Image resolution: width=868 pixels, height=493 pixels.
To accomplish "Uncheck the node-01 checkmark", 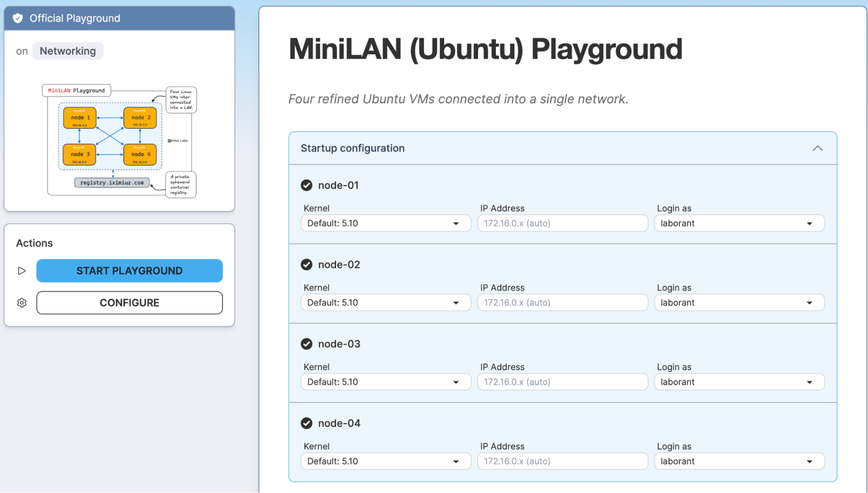I will [x=307, y=185].
